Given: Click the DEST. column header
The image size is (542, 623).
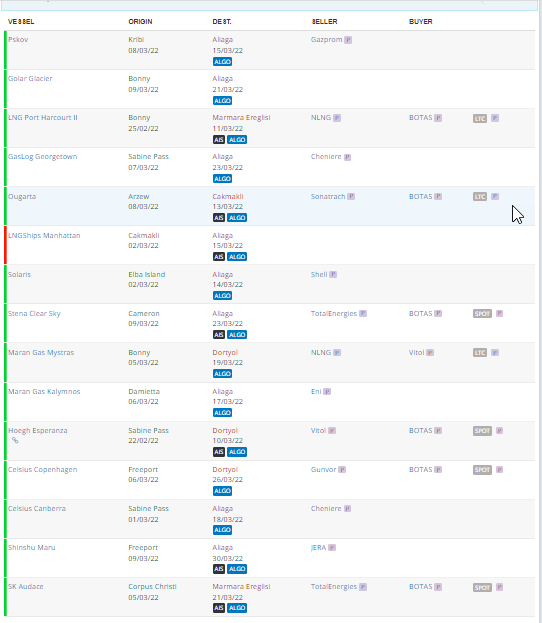Looking at the screenshot, I should [x=222, y=21].
